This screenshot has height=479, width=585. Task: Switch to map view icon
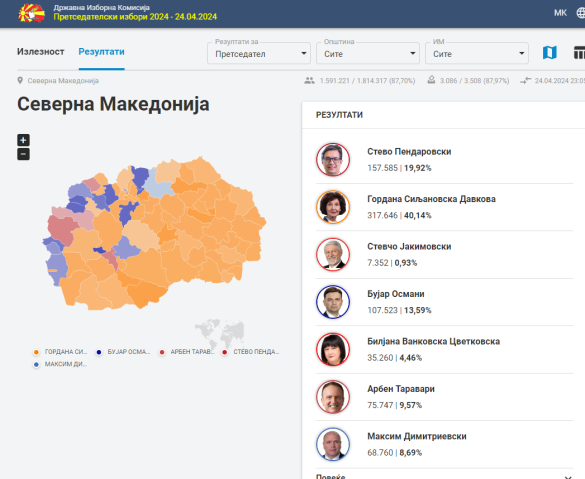pyautogui.click(x=550, y=53)
